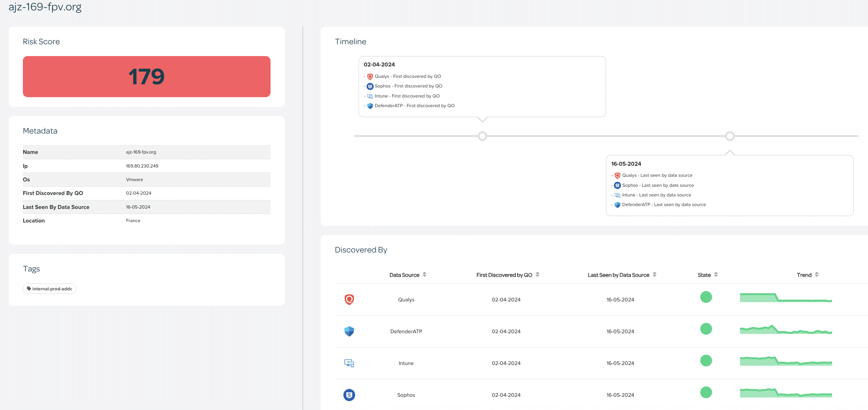868x410 pixels.
Task: Click the internal-prod-addc tag
Action: tap(50, 289)
